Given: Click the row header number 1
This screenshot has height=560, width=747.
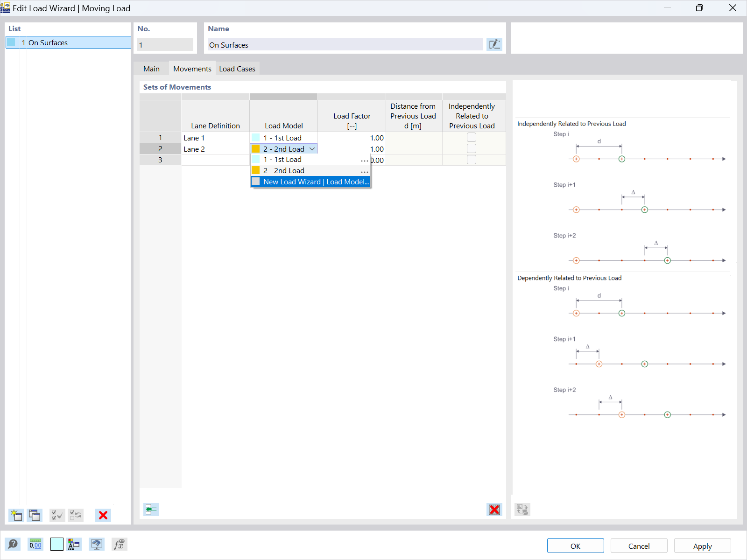Looking at the screenshot, I should click(160, 138).
